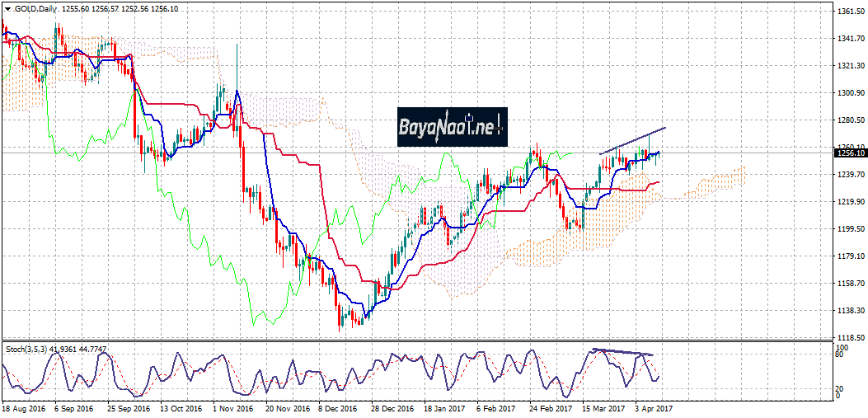Click the 20 level on the Stochastic scale
This screenshot has width=868, height=418.
(837, 387)
